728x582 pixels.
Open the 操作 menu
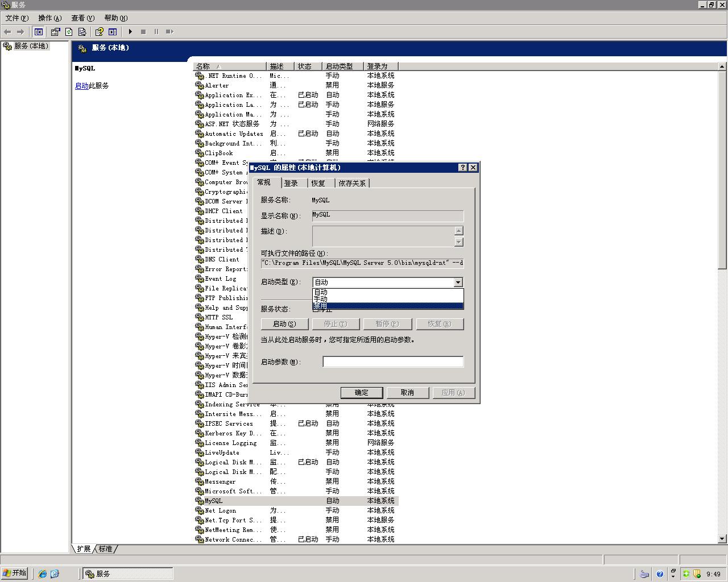tap(49, 18)
